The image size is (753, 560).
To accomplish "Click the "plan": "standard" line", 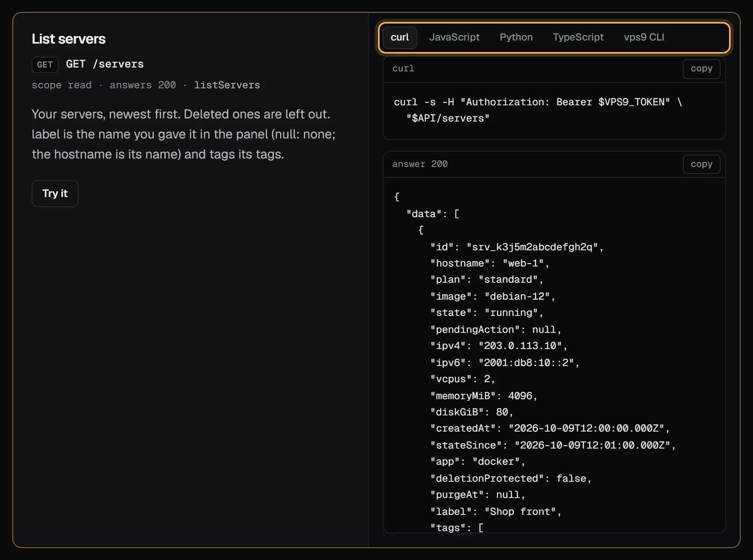I will tap(487, 280).
